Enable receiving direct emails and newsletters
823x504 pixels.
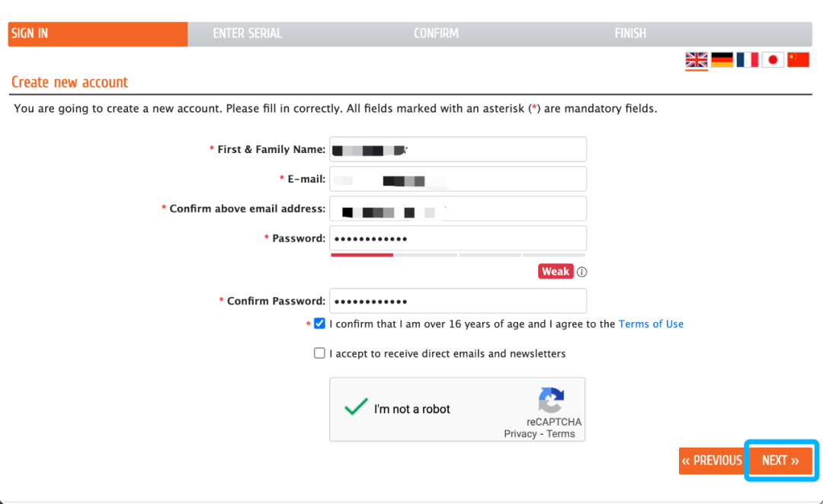click(319, 353)
